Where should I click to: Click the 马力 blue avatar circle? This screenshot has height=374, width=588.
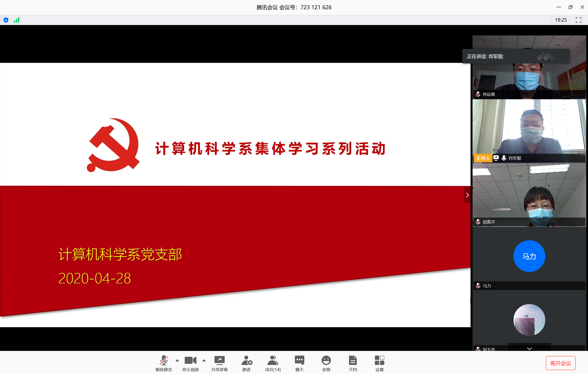[x=529, y=256]
